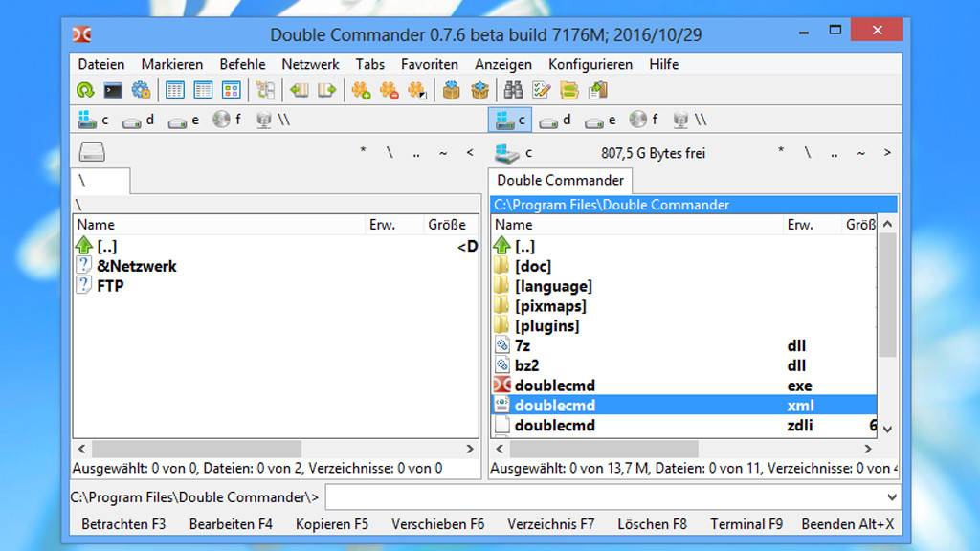This screenshot has height=551, width=980.
Task: Open the left panel drive list button
Action: coord(92,153)
